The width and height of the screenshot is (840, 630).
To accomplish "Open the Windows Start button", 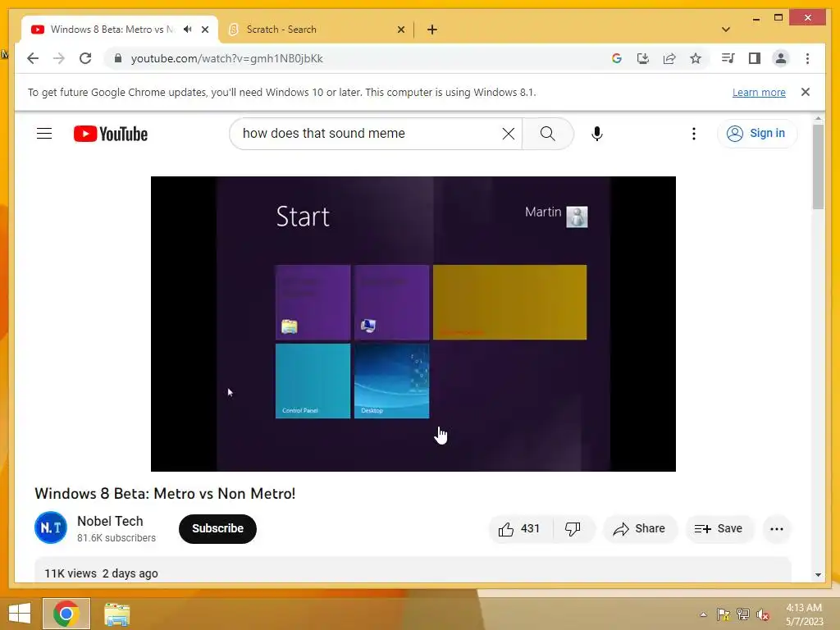I will point(20,614).
